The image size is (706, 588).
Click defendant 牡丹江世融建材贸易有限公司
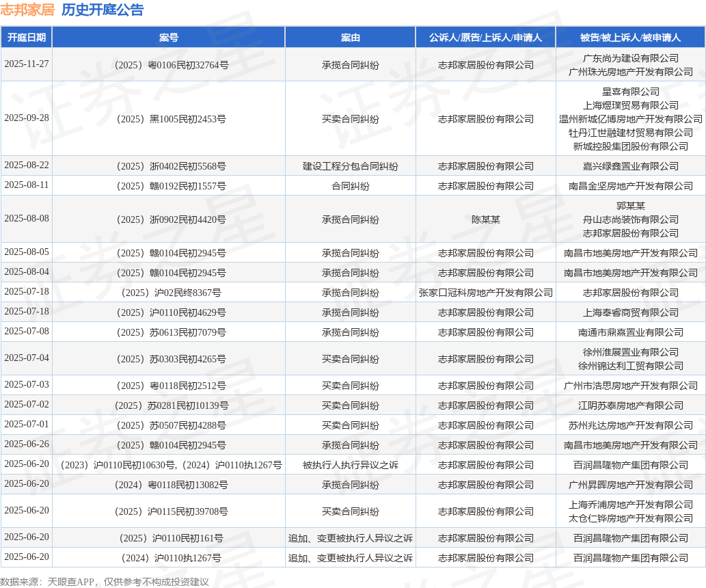(630, 133)
